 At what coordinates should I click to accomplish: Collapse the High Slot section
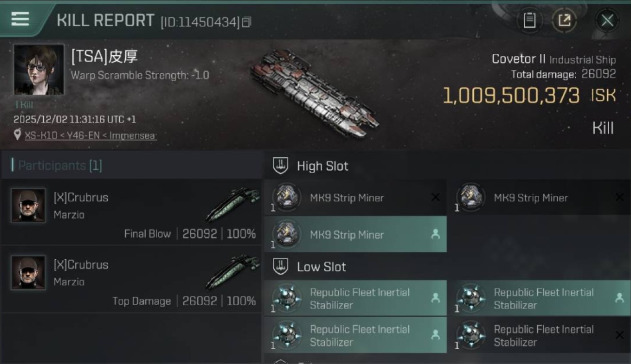[x=281, y=165]
